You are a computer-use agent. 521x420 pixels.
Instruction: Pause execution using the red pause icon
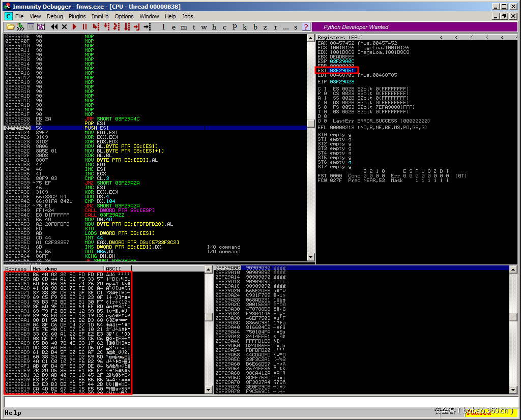85,27
